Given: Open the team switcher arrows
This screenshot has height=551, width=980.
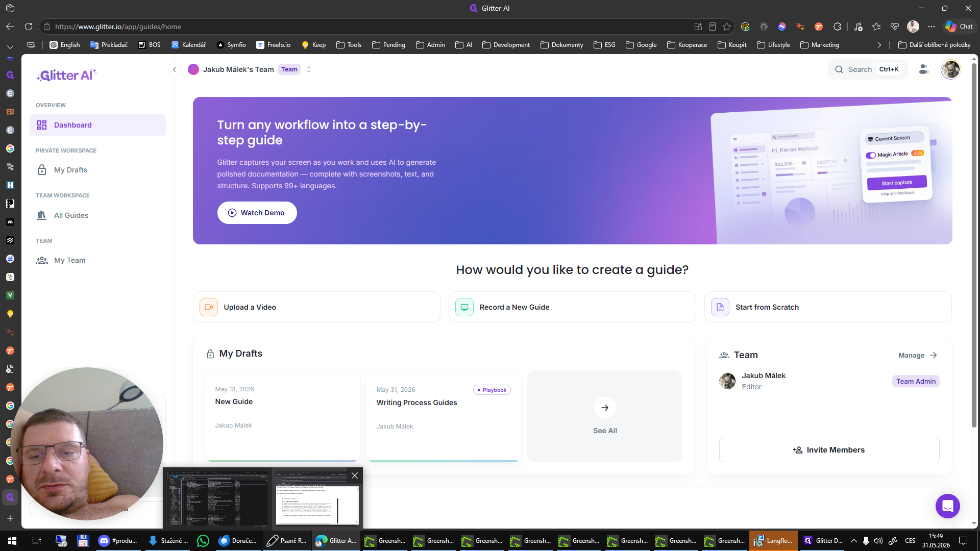Looking at the screenshot, I should pos(309,69).
